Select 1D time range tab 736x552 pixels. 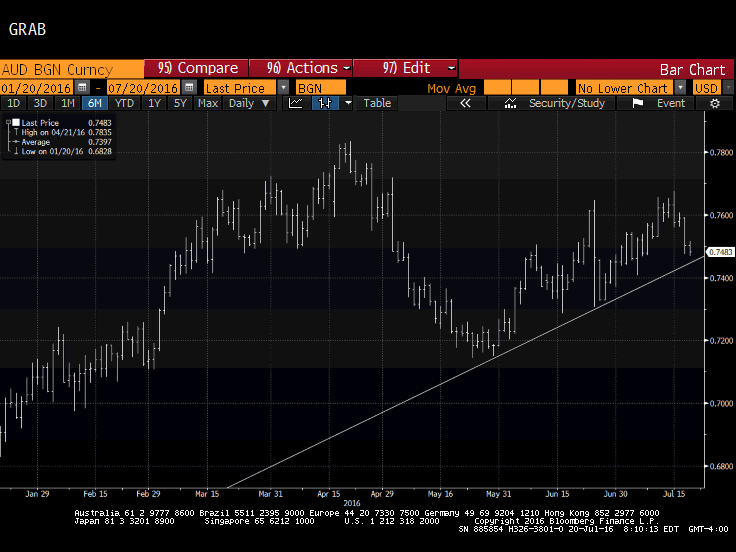(14, 103)
